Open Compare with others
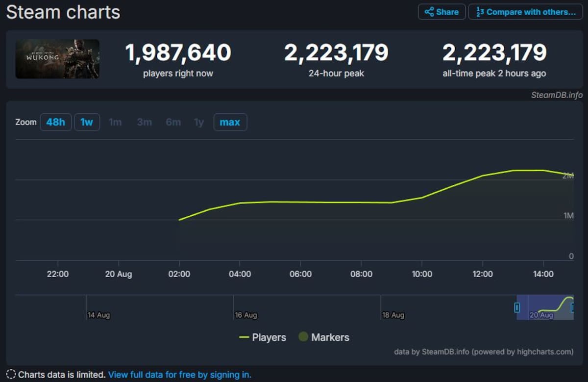Screen dimensions: 588x382 [x=526, y=12]
